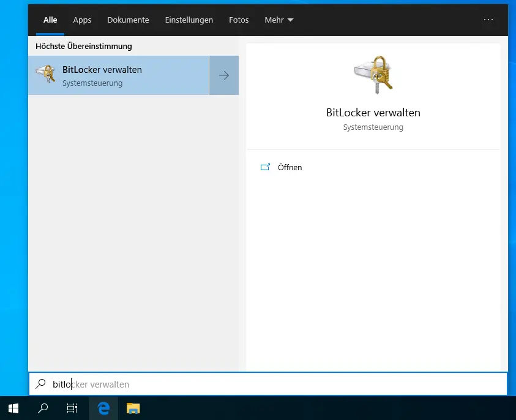Click the taskbar search magnifier icon
The width and height of the screenshot is (516, 420).
click(x=43, y=408)
